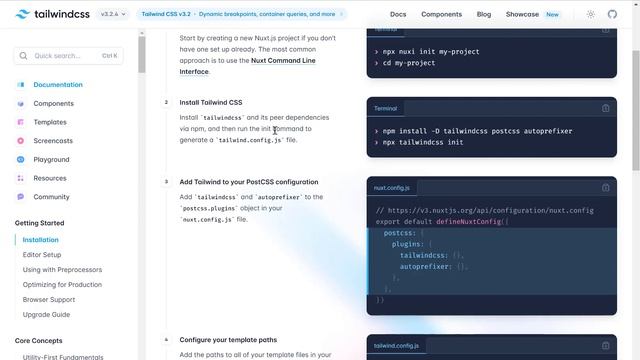
Task: Click the Community sidebar icon
Action: tap(20, 197)
